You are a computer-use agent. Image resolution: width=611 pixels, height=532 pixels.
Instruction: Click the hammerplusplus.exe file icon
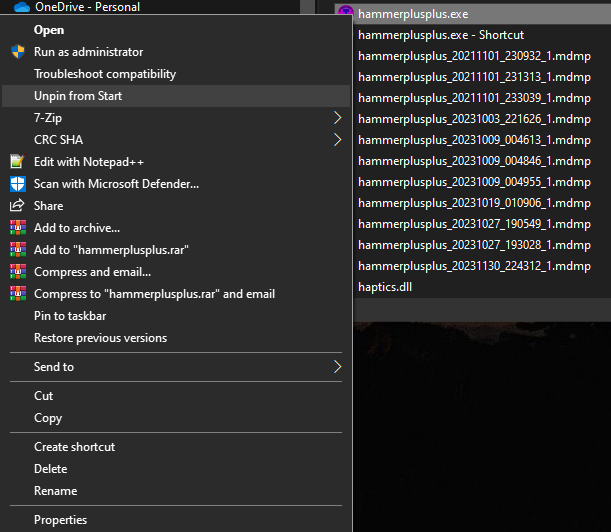(x=346, y=11)
